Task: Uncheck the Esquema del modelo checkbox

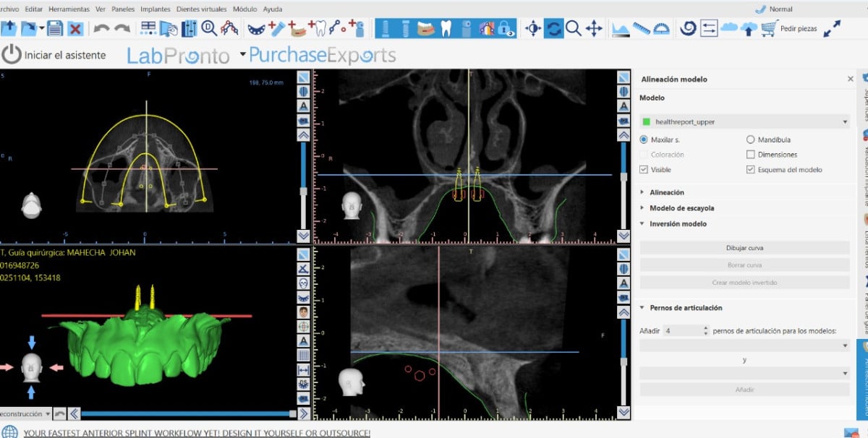Action: tap(750, 170)
